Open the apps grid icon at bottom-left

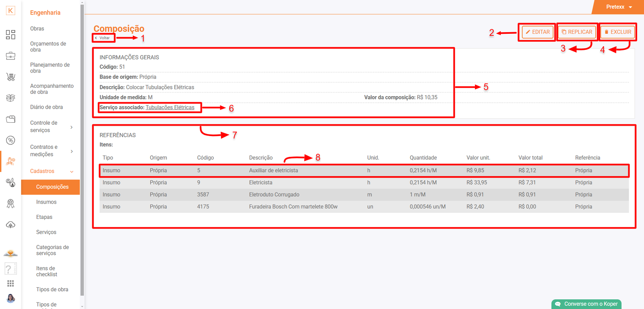(x=10, y=284)
